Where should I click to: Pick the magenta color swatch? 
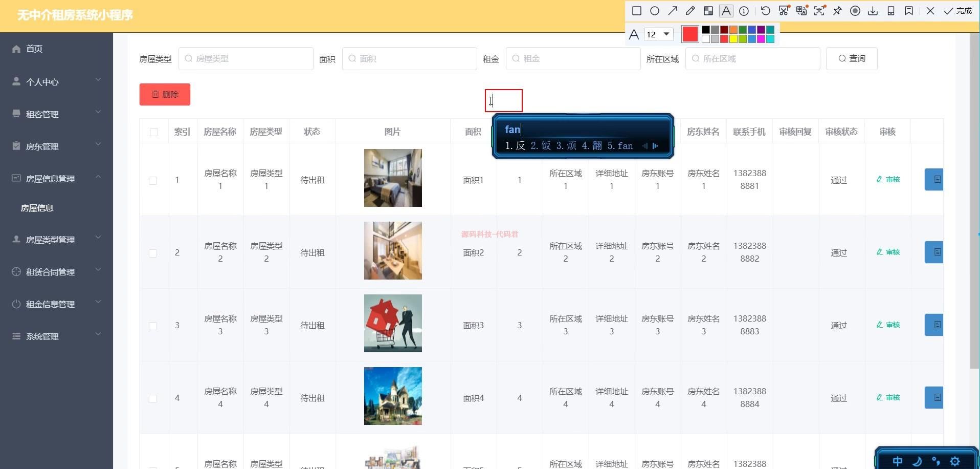[x=761, y=39]
